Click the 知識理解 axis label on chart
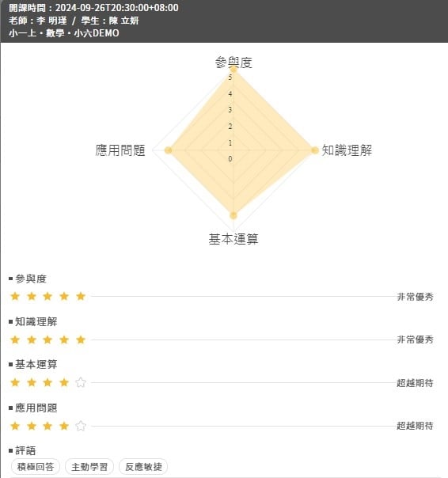 pos(347,150)
